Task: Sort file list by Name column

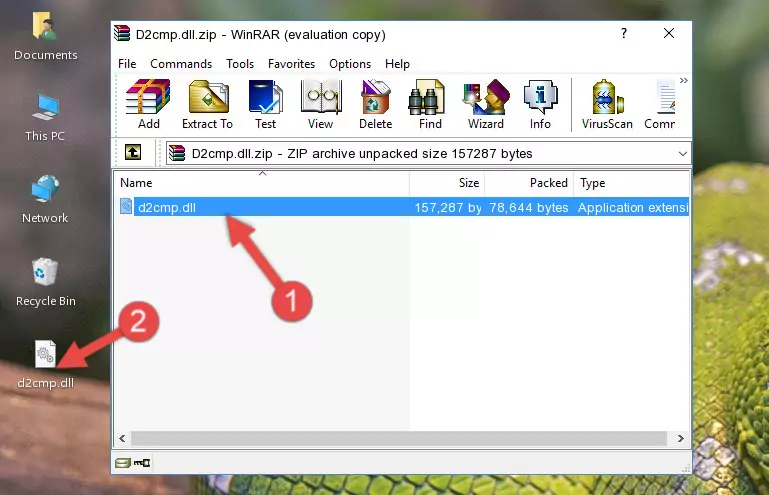Action: pos(262,183)
